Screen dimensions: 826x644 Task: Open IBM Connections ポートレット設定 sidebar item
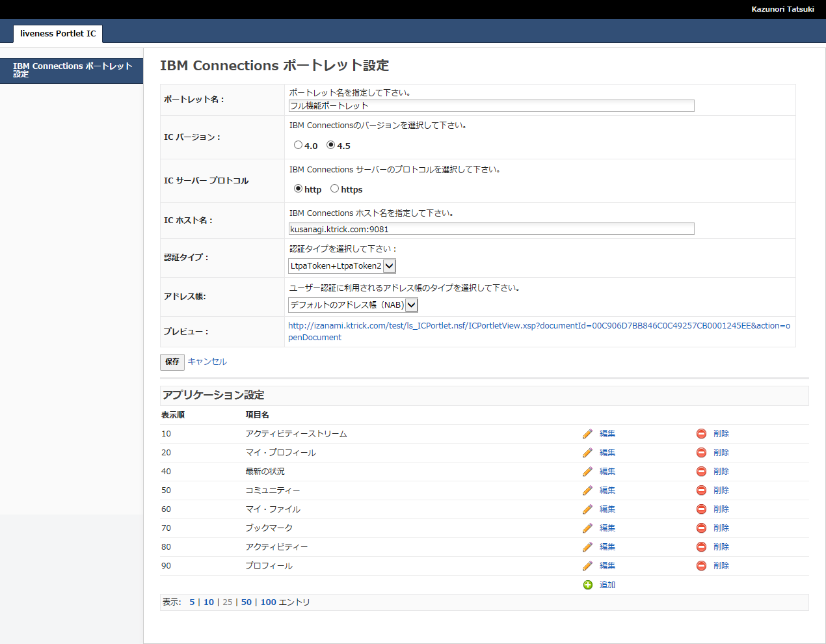(x=72, y=70)
